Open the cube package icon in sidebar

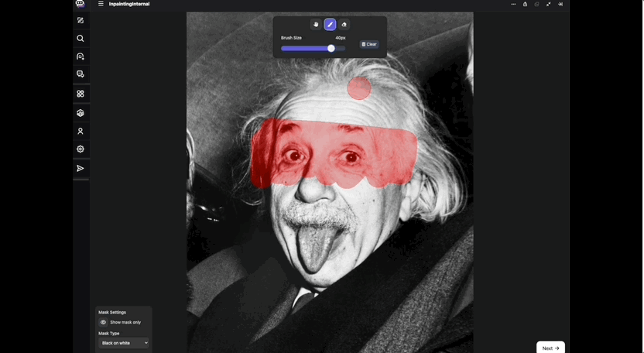point(80,113)
